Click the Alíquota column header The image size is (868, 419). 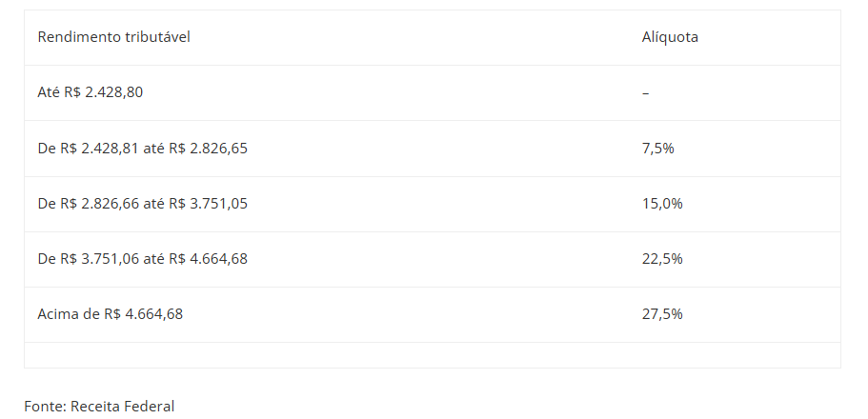coord(670,37)
